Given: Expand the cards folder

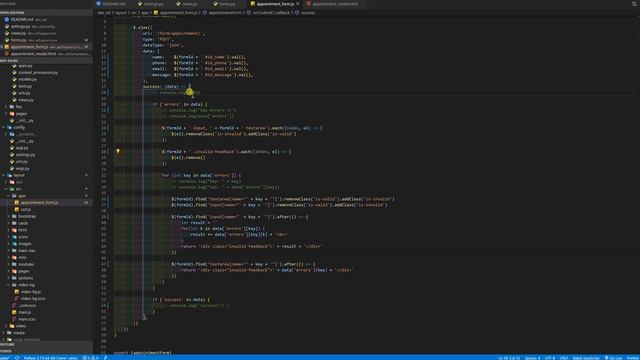Looking at the screenshot, I should pyautogui.click(x=23, y=223).
